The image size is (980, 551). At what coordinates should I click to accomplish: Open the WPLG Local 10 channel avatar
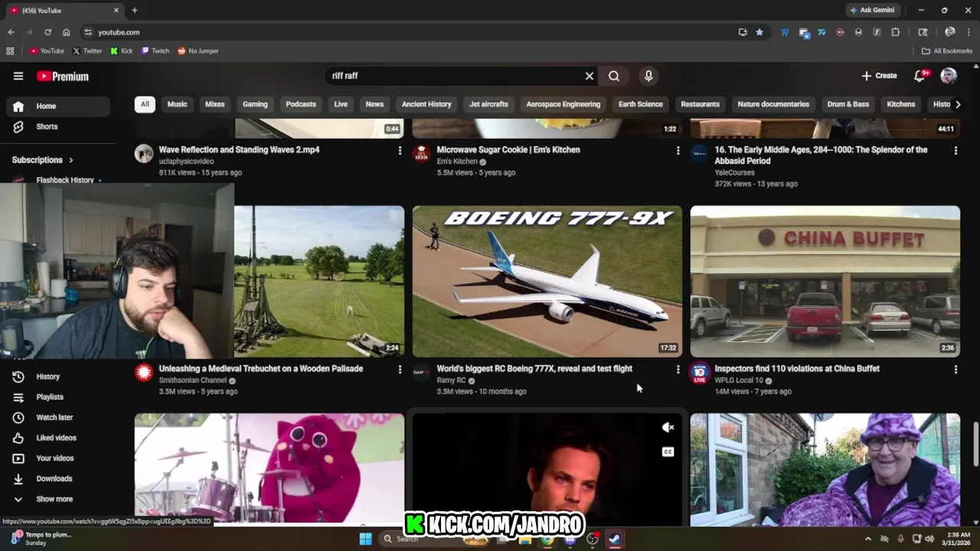[700, 373]
